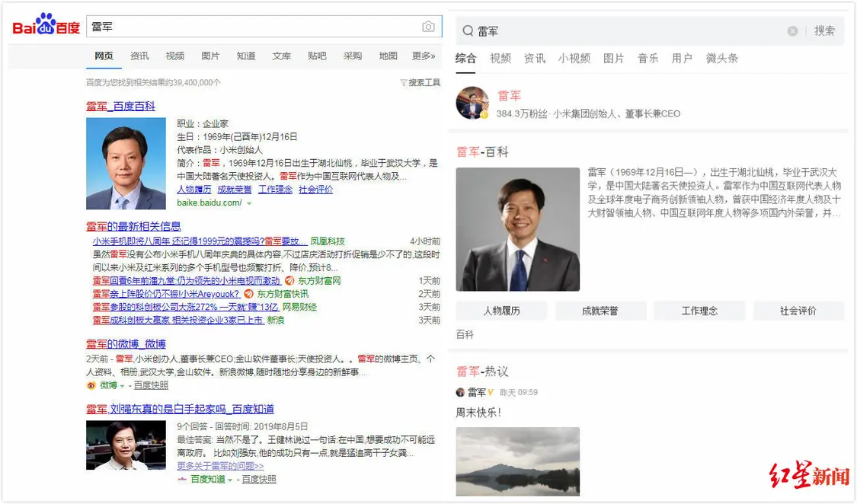The image size is (857, 504).
Task: Open 雷军参股的科创板公司大涨272% link
Action: click(185, 307)
